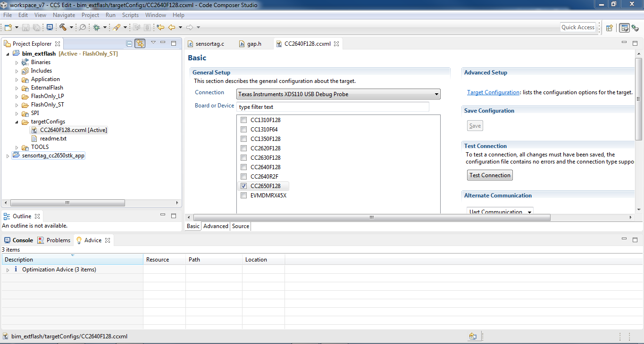Click the Board or Device filter text field
The width and height of the screenshot is (644, 344).
[x=333, y=107]
